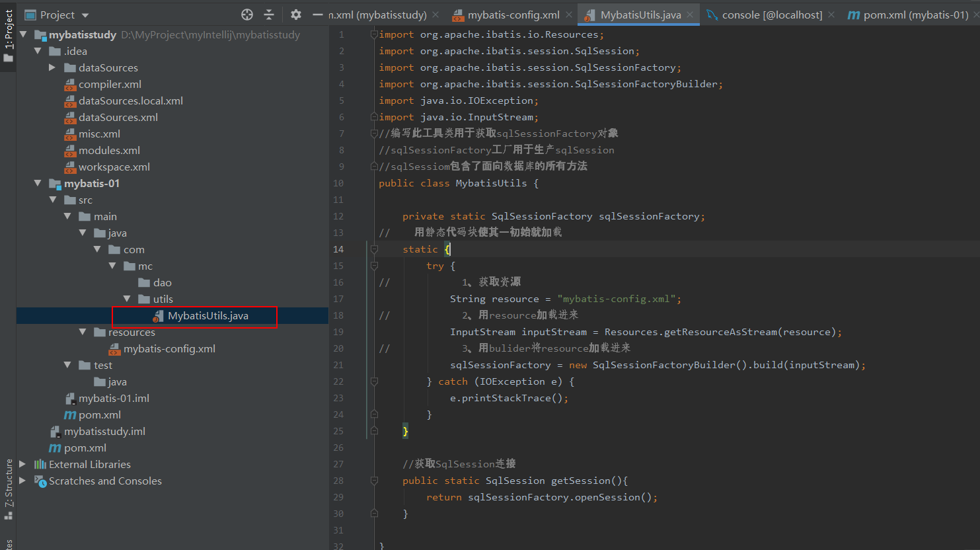
Task: Expand External Libraries node
Action: coord(22,464)
